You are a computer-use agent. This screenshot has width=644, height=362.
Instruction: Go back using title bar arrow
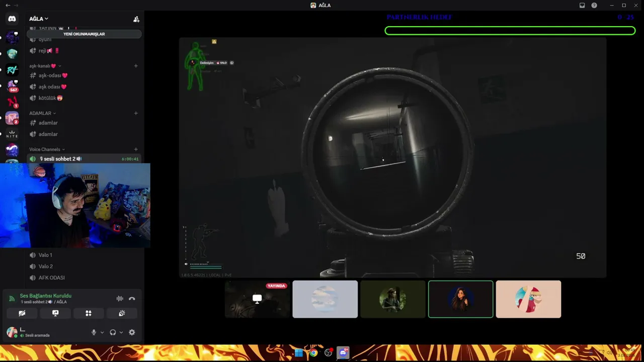[8, 6]
